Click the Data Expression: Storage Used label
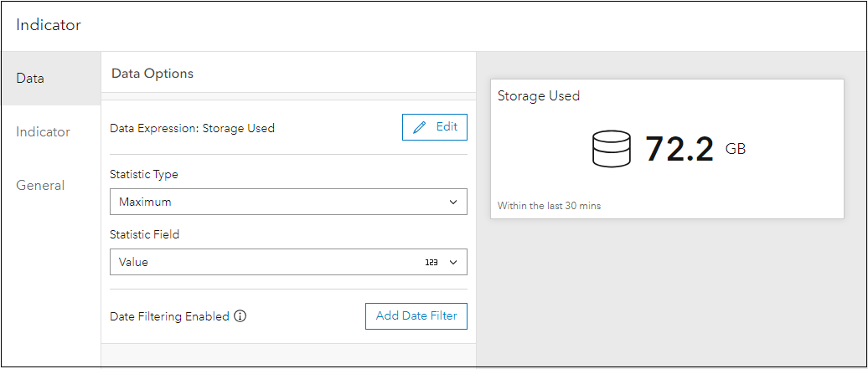868x369 pixels. 193,128
